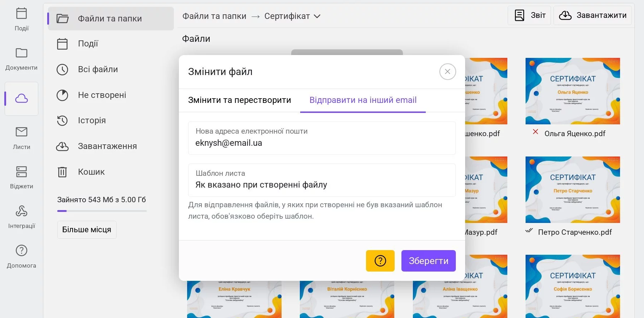Expand the Сертифікат breadcrumb dropdown chevron
This screenshot has width=644, height=318.
[x=317, y=16]
